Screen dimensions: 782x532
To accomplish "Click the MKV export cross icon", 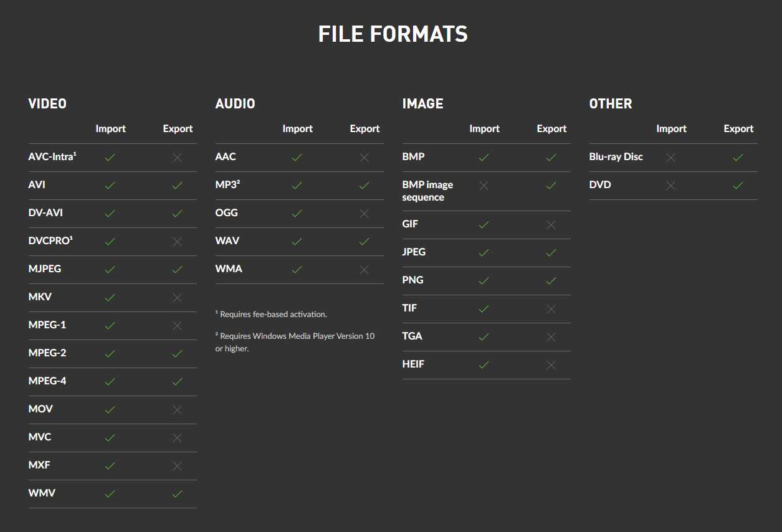I will (x=178, y=298).
